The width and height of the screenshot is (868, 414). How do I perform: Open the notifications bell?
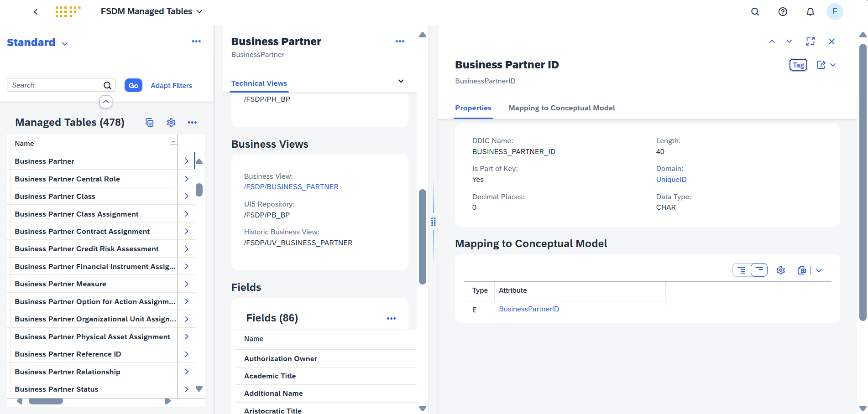[x=810, y=12]
